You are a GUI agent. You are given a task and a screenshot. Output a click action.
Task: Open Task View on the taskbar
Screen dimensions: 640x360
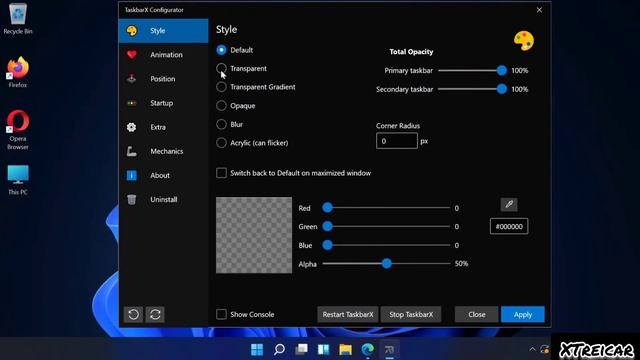click(302, 349)
